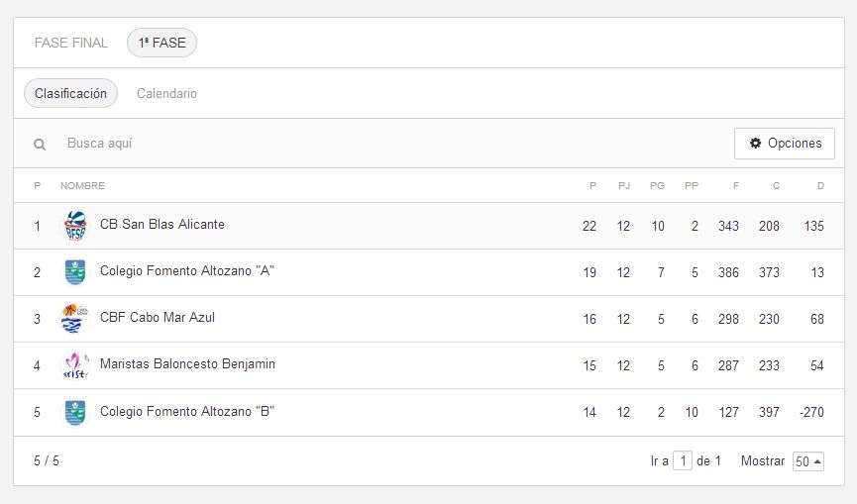
Task: Click the Colegio Fomento Altozano "A" crest
Action: 75,272
